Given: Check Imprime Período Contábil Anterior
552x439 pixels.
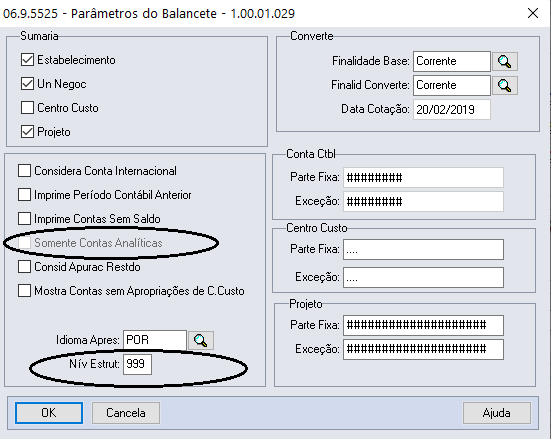Looking at the screenshot, I should click(24, 195).
